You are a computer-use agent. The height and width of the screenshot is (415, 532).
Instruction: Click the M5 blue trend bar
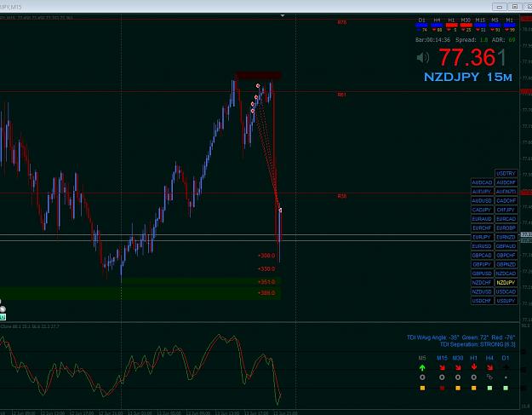pos(495,25)
